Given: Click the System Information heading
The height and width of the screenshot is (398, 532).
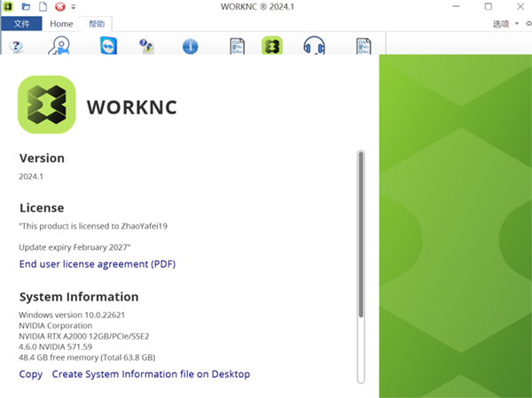Looking at the screenshot, I should pos(79,297).
